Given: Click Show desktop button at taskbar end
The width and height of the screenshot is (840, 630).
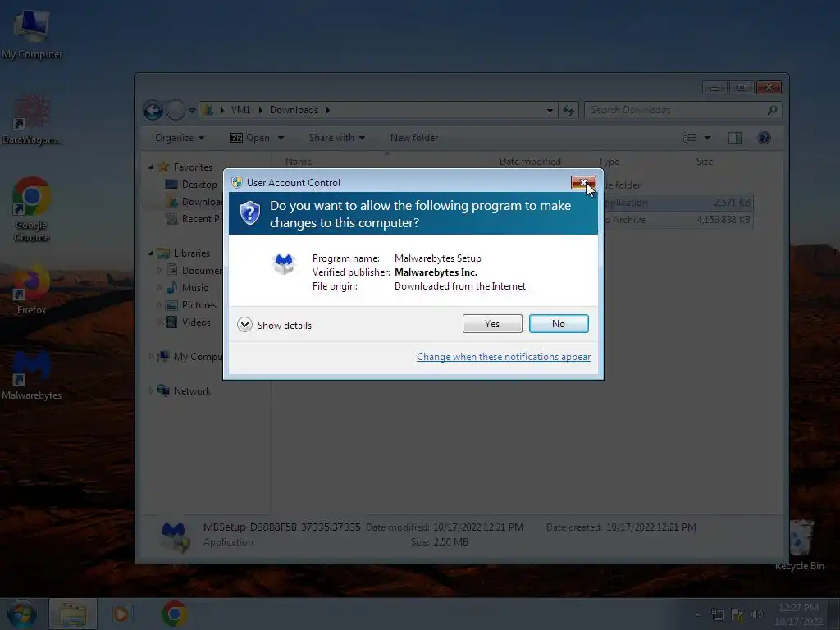Looking at the screenshot, I should click(x=836, y=614).
